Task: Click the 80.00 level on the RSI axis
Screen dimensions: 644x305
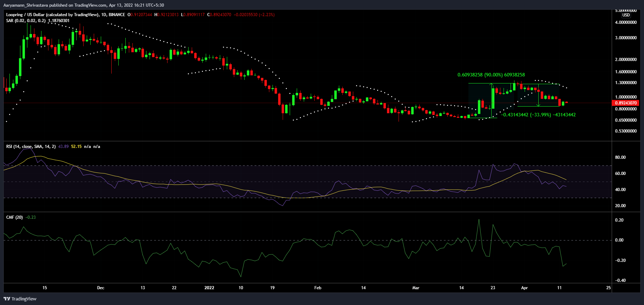Action: pyautogui.click(x=620, y=157)
